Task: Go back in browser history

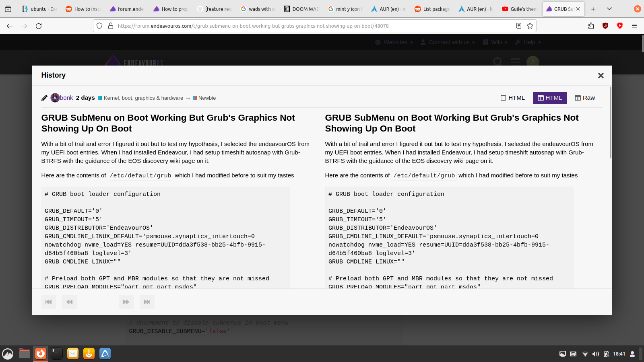Action: (10, 26)
